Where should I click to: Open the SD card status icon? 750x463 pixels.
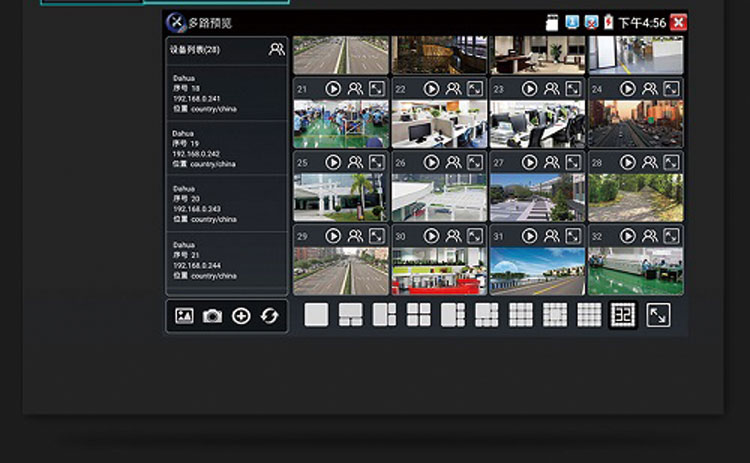click(x=552, y=22)
